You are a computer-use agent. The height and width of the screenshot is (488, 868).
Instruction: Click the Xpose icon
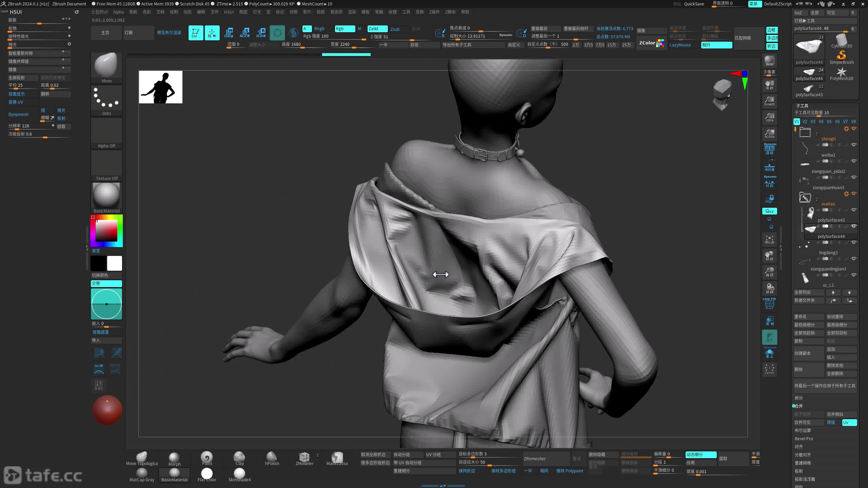(769, 369)
